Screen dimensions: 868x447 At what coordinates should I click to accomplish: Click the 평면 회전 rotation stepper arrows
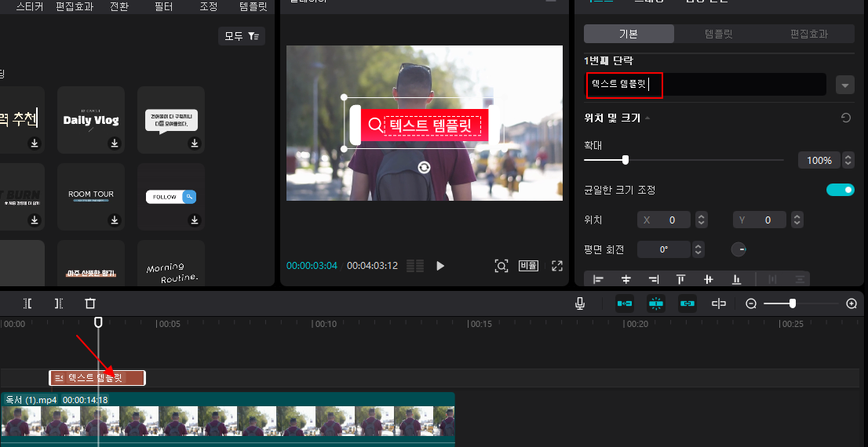(698, 249)
